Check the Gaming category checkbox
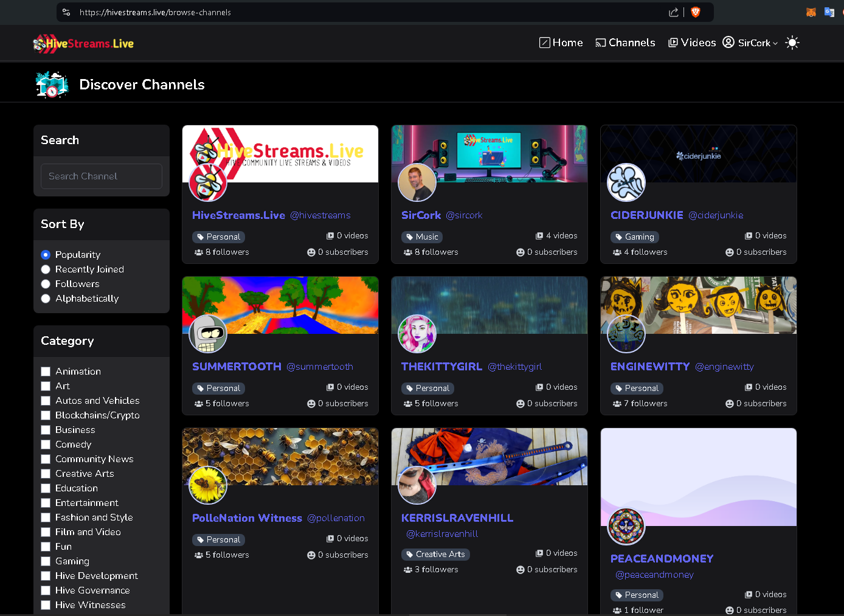844x616 pixels. click(x=46, y=561)
